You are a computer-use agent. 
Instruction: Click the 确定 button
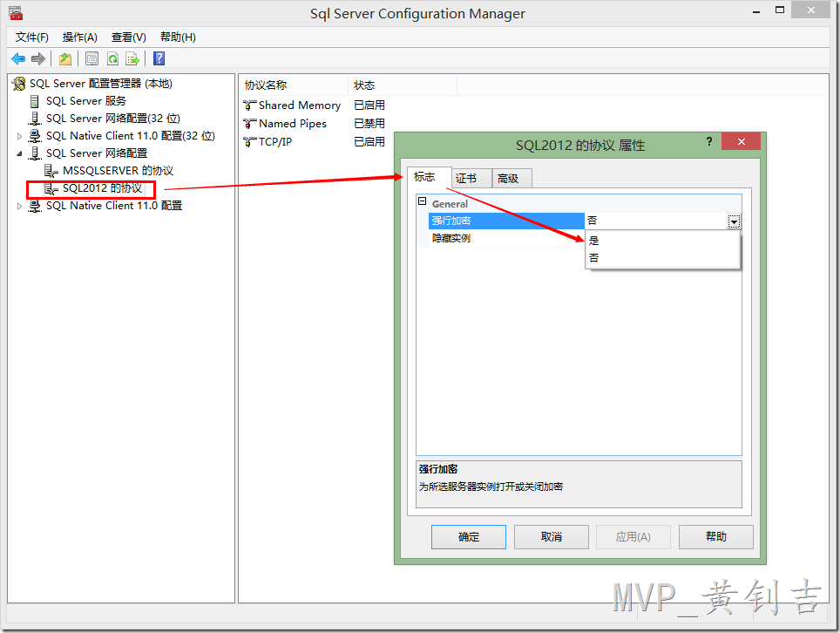pos(469,536)
